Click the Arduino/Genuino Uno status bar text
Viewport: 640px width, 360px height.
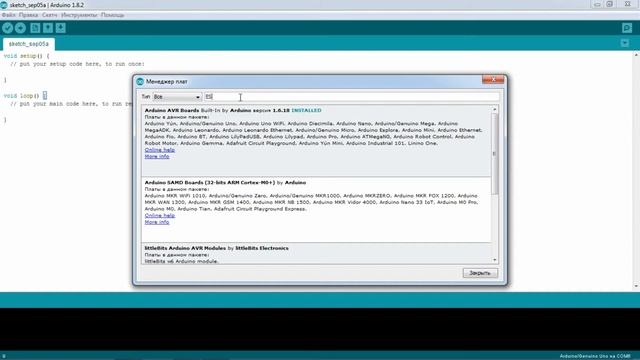tap(595, 356)
